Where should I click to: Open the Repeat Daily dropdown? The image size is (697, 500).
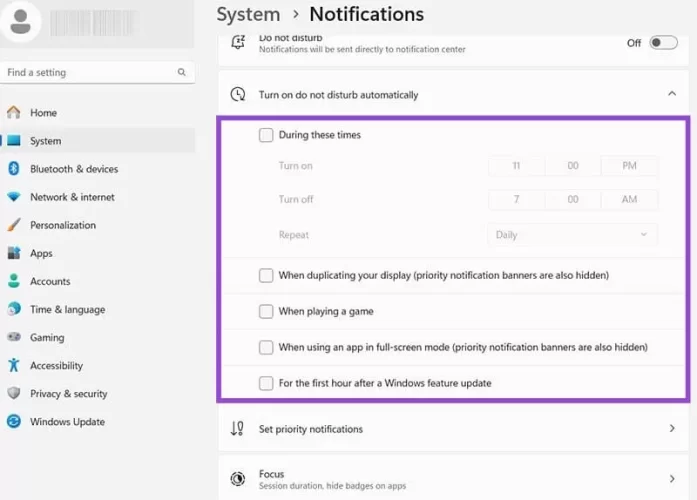click(573, 235)
